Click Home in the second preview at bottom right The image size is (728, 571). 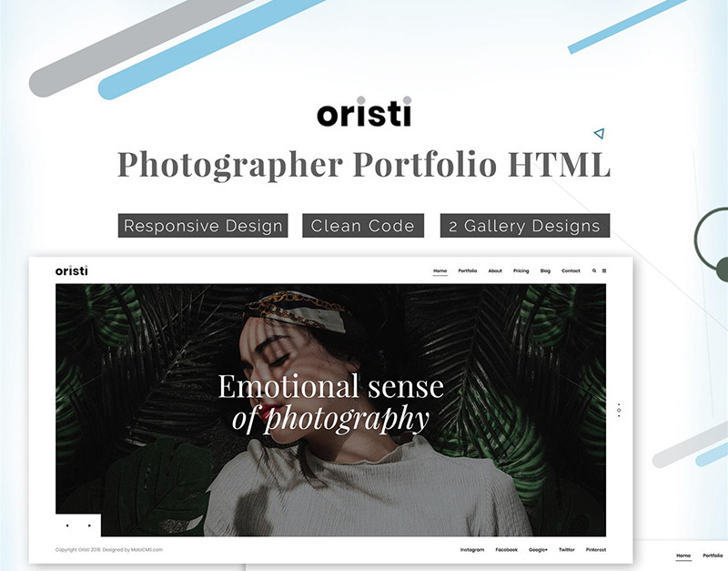[x=683, y=556]
